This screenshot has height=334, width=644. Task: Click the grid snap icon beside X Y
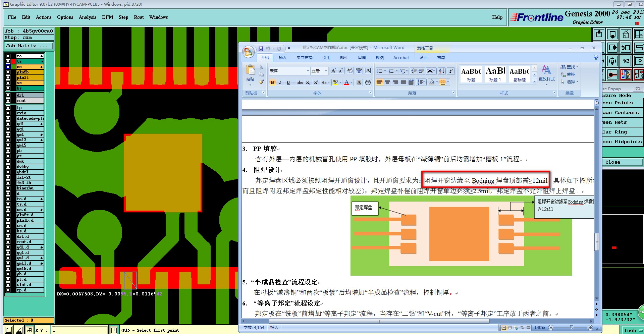30,330
